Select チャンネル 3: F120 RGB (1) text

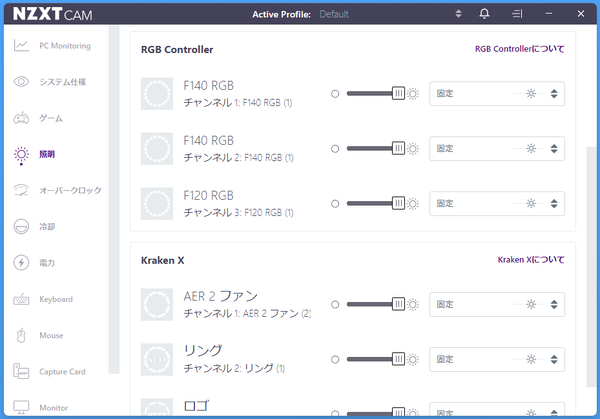pyautogui.click(x=238, y=213)
